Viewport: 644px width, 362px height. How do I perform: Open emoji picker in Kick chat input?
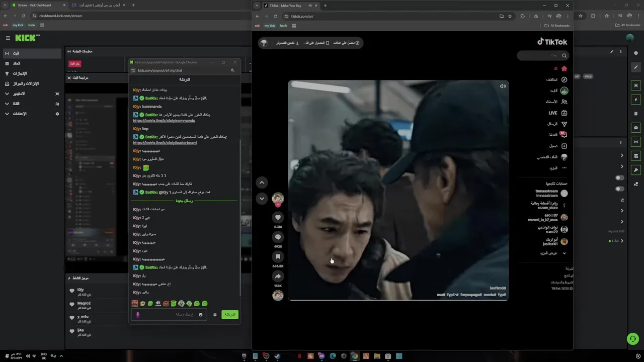200,315
